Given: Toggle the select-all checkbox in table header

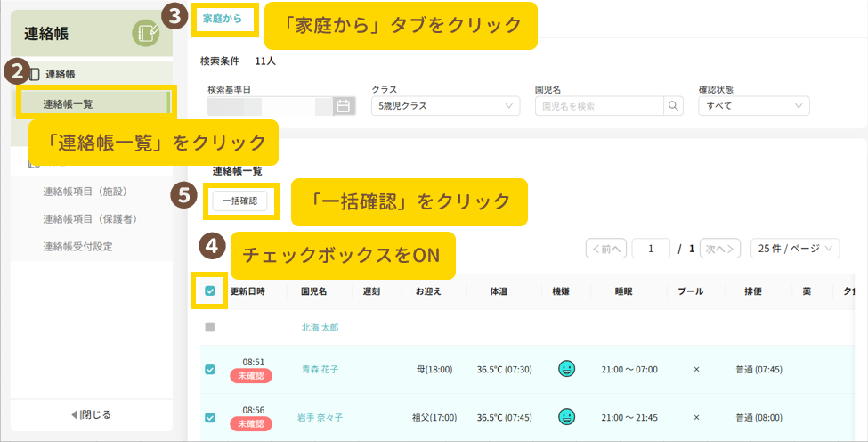Looking at the screenshot, I should point(210,291).
